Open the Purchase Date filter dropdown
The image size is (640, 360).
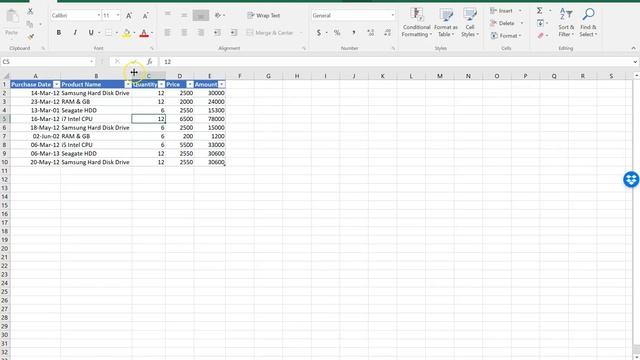pyautogui.click(x=56, y=84)
